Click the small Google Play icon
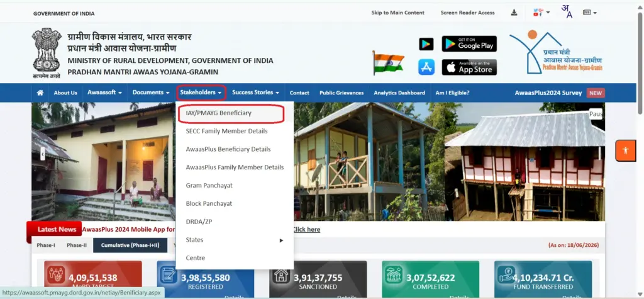644x299 pixels. [426, 44]
